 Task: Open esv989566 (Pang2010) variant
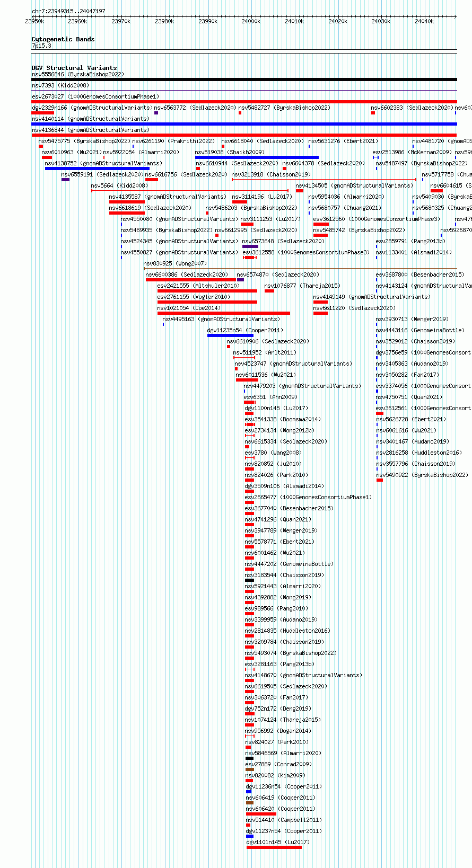(x=276, y=608)
